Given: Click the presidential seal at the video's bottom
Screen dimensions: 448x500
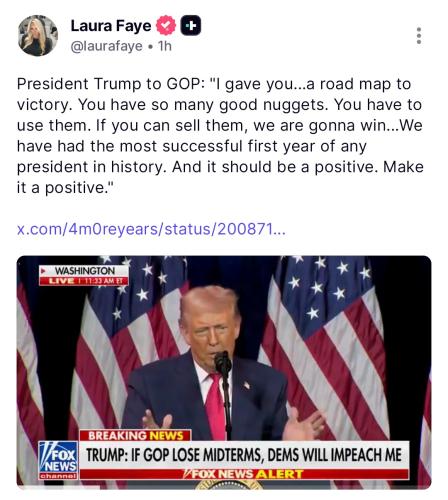Looking at the screenshot, I should click(228, 484).
